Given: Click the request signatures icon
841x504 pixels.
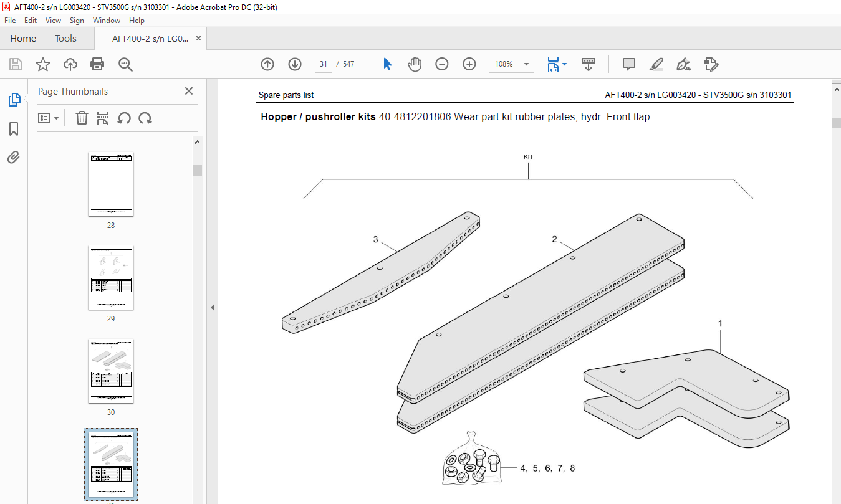Looking at the screenshot, I should [711, 64].
